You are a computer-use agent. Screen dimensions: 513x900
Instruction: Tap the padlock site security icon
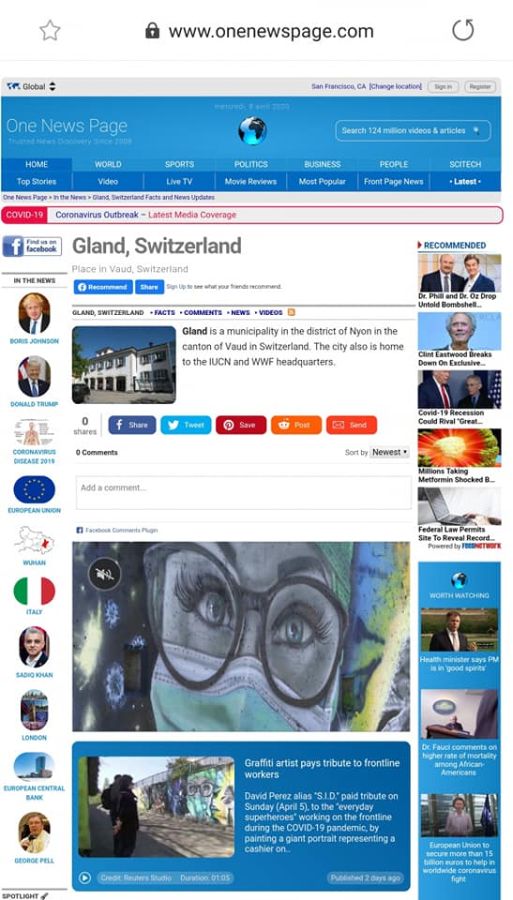click(x=152, y=30)
